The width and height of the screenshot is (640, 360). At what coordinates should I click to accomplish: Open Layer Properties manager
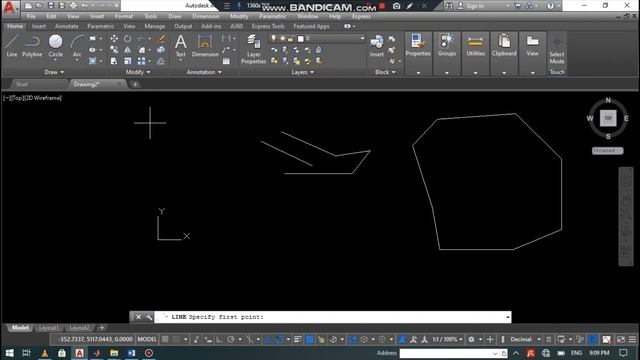tap(253, 49)
